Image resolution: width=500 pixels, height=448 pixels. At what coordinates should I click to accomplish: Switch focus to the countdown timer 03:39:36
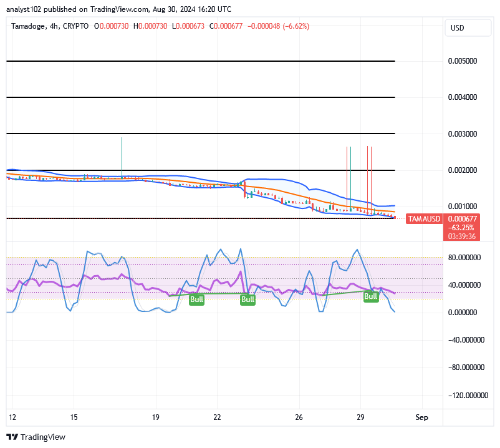[462, 235]
